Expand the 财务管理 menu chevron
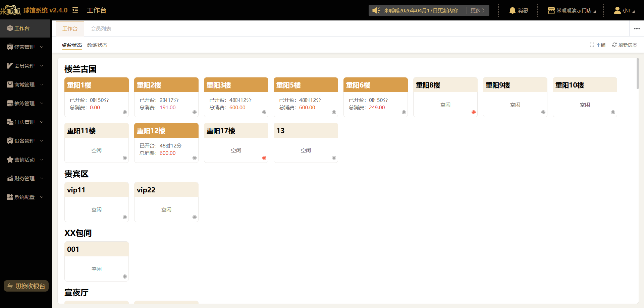Viewport: 644px width, 308px height. click(x=42, y=178)
